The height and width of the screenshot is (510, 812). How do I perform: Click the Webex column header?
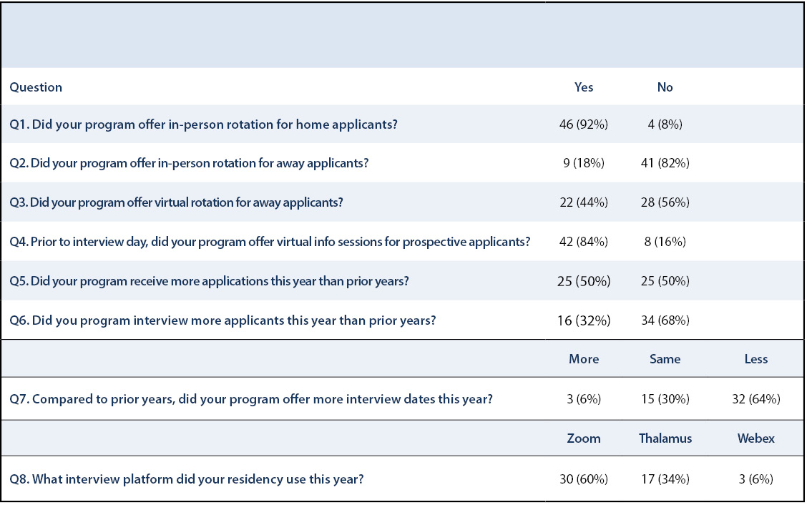click(756, 438)
